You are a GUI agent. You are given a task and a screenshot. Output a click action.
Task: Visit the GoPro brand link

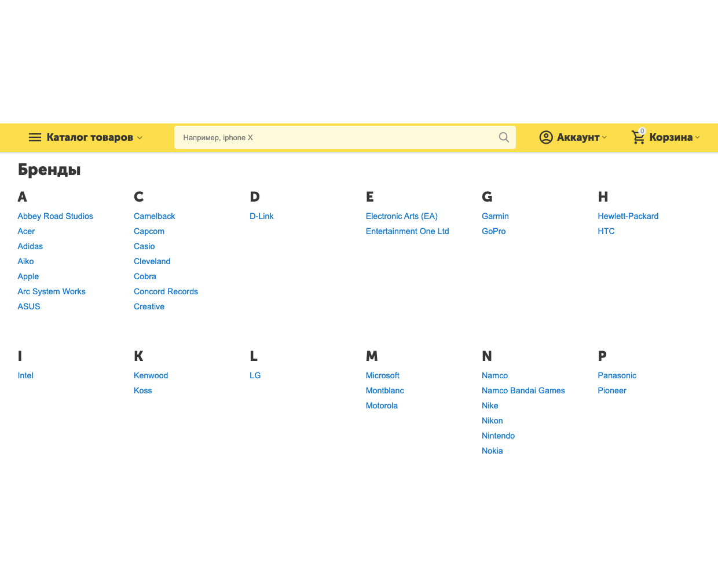click(494, 231)
